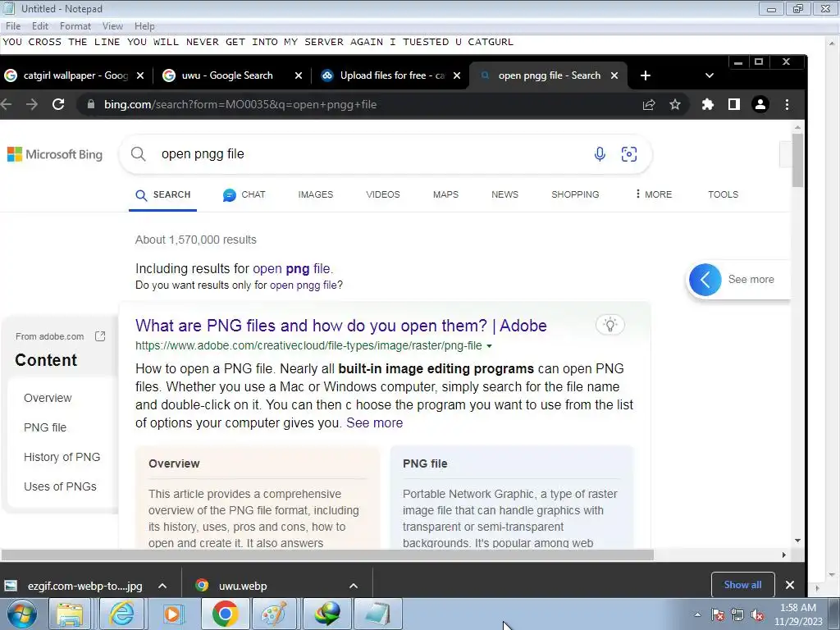Image resolution: width=840 pixels, height=630 pixels.
Task: Click 'open pngg file' only-results link
Action: pos(304,285)
